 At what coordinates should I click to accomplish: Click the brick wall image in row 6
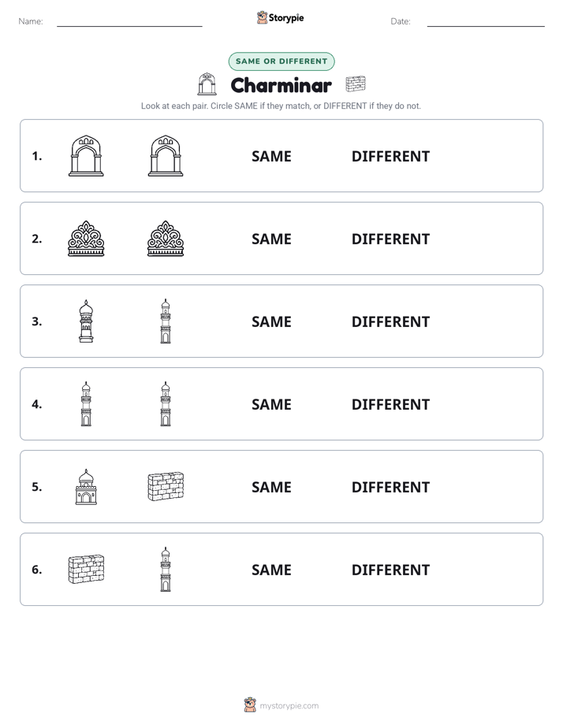coord(86,569)
